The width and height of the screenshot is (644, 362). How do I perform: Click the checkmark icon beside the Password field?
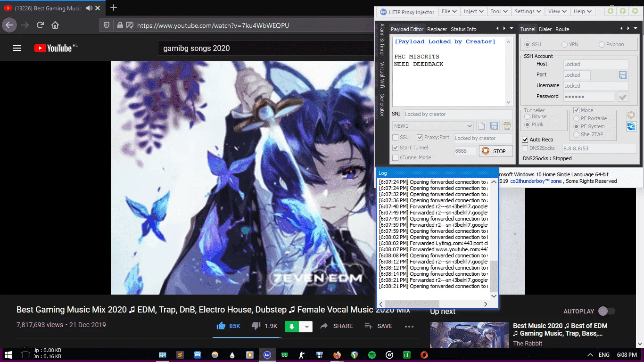pyautogui.click(x=623, y=97)
